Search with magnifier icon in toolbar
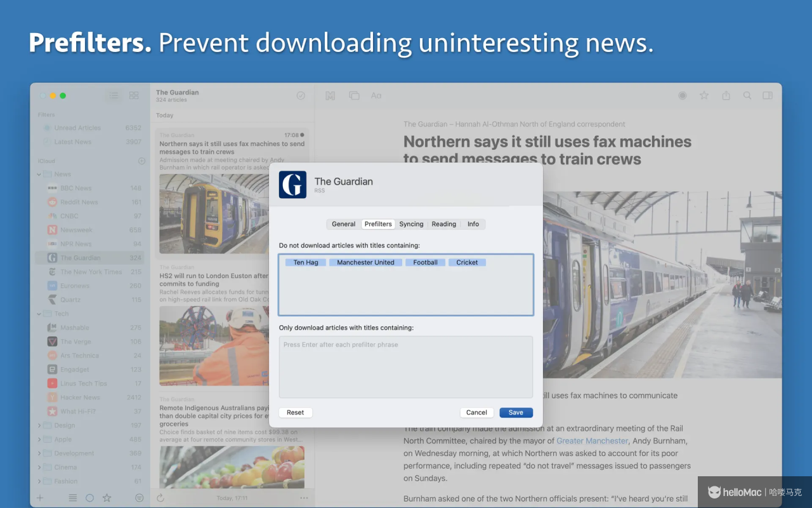Image resolution: width=812 pixels, height=508 pixels. pos(747,95)
